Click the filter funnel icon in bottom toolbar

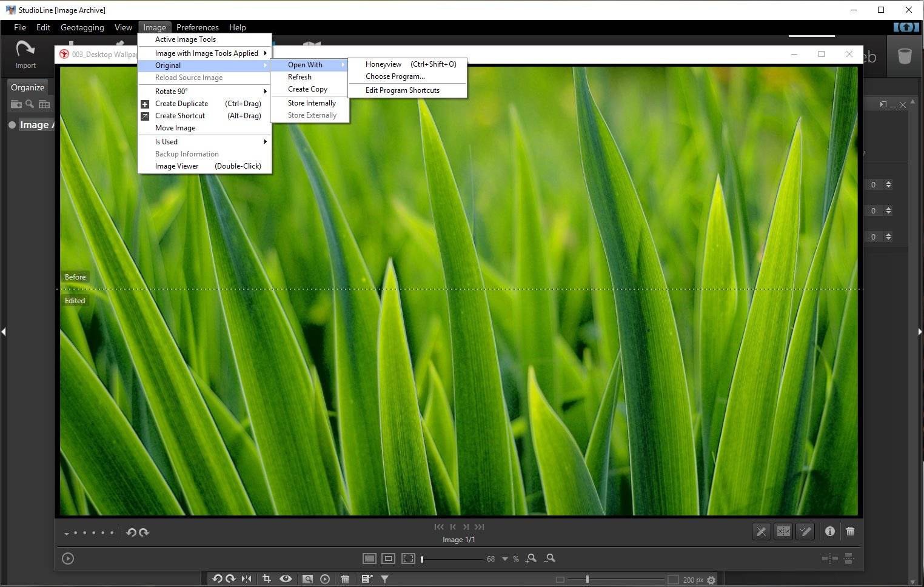tap(384, 579)
